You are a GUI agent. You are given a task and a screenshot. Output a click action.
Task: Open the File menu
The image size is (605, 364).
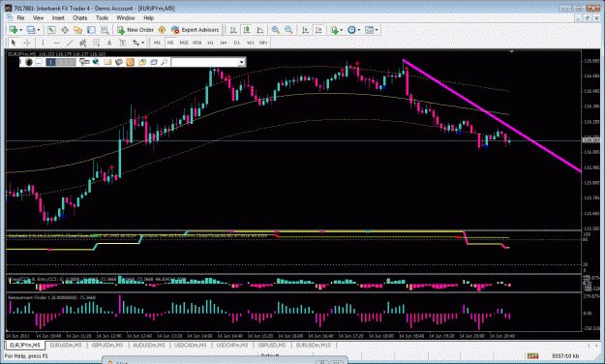coord(20,17)
